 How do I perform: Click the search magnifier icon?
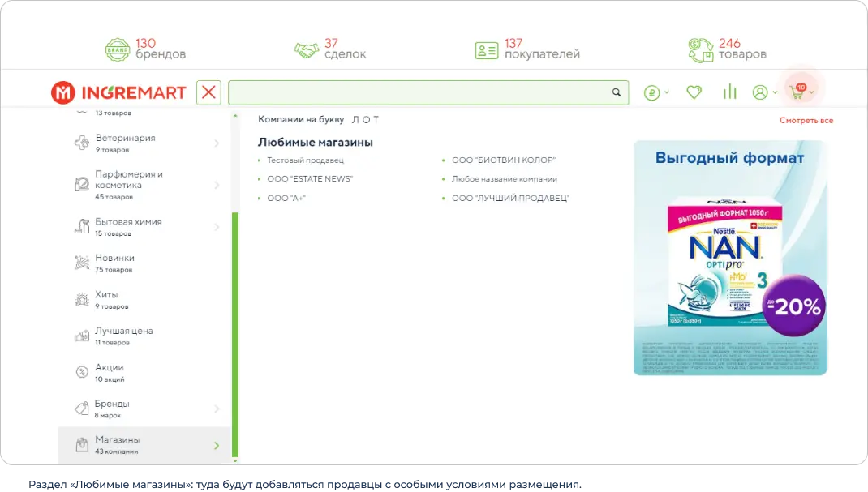pos(617,92)
